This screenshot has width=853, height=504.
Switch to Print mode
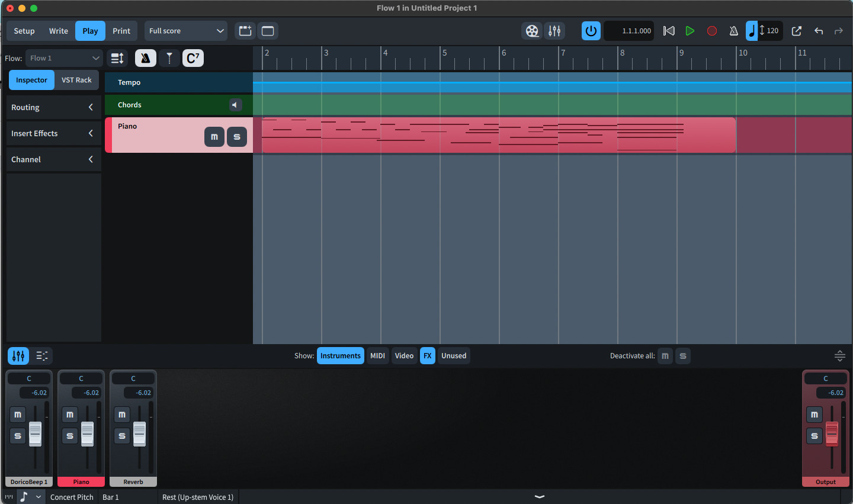coord(121,31)
